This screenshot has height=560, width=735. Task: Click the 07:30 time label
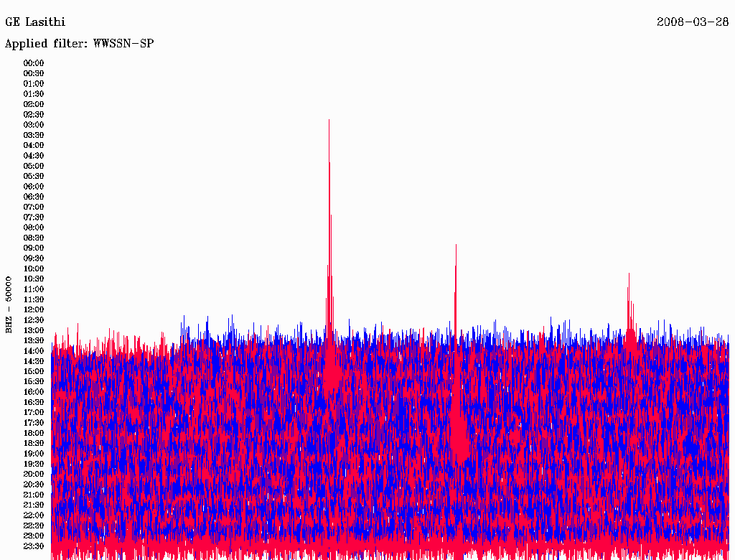point(34,218)
